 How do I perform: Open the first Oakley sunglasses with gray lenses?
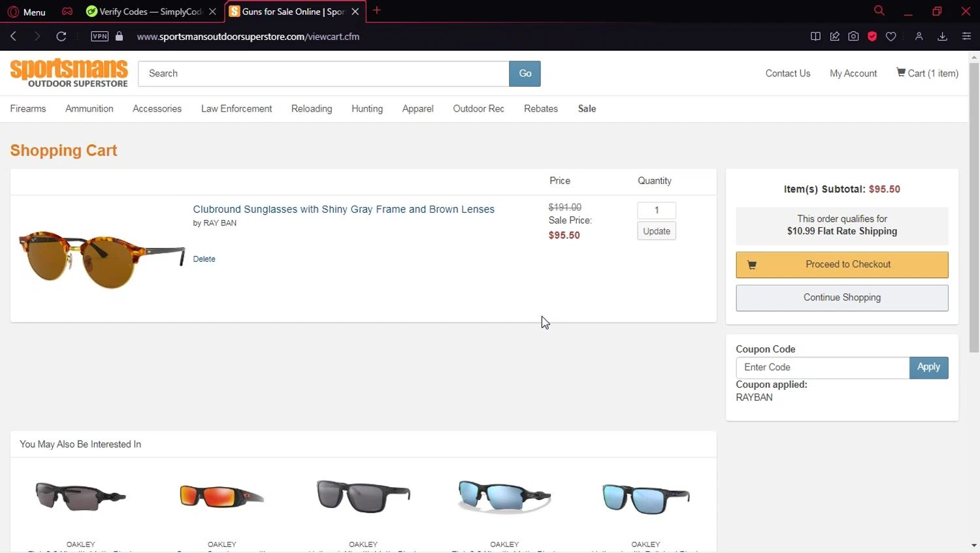coord(80,496)
